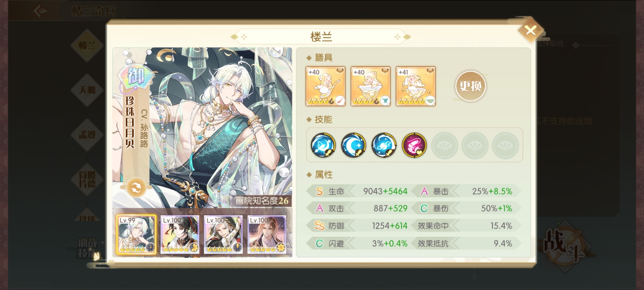Screen dimensions: 644x290
Task: Select the +40 spoon tableware item
Action: point(325,86)
